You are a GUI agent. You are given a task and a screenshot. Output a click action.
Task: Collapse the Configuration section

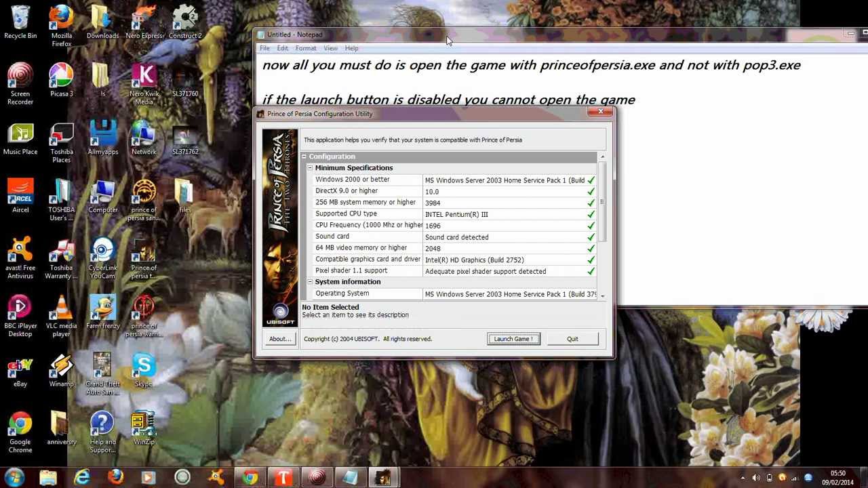pyautogui.click(x=304, y=157)
